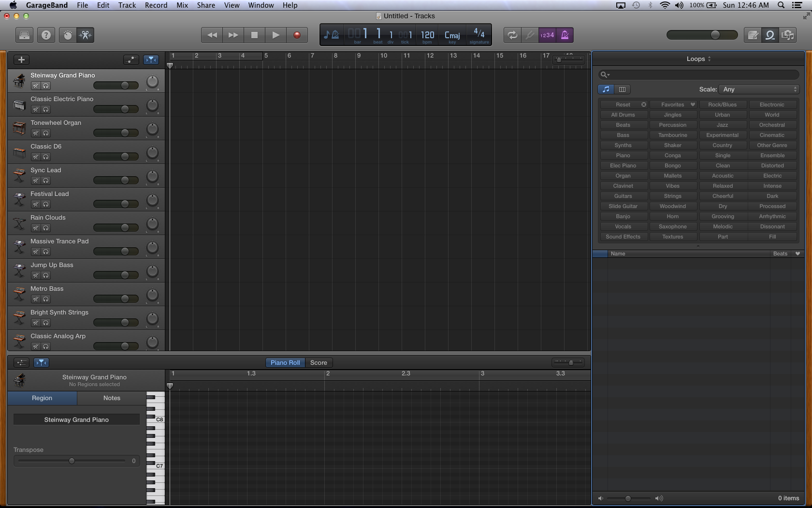This screenshot has width=812, height=508.
Task: Click the Fast Forward transport button
Action: click(x=233, y=35)
